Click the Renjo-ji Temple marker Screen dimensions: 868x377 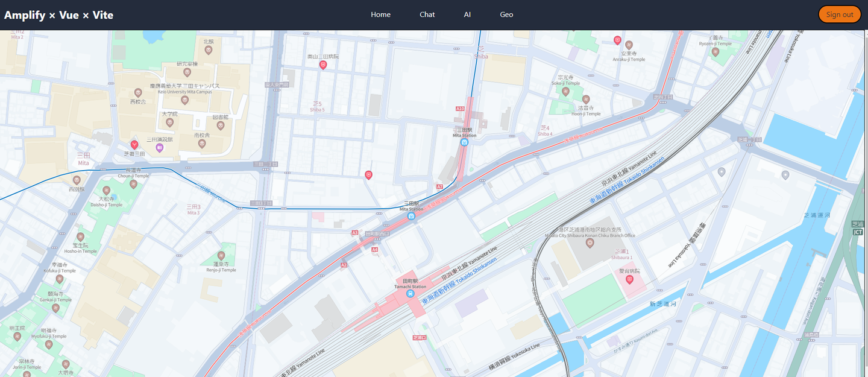pyautogui.click(x=221, y=255)
